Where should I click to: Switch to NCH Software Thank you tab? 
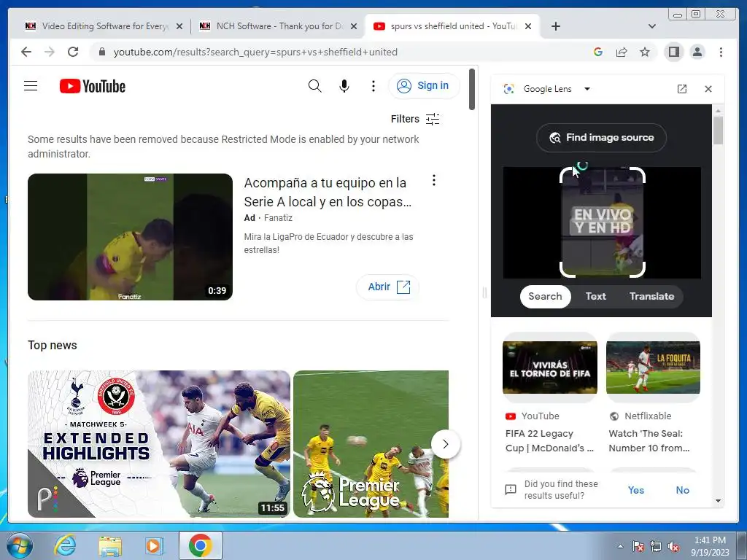(278, 26)
